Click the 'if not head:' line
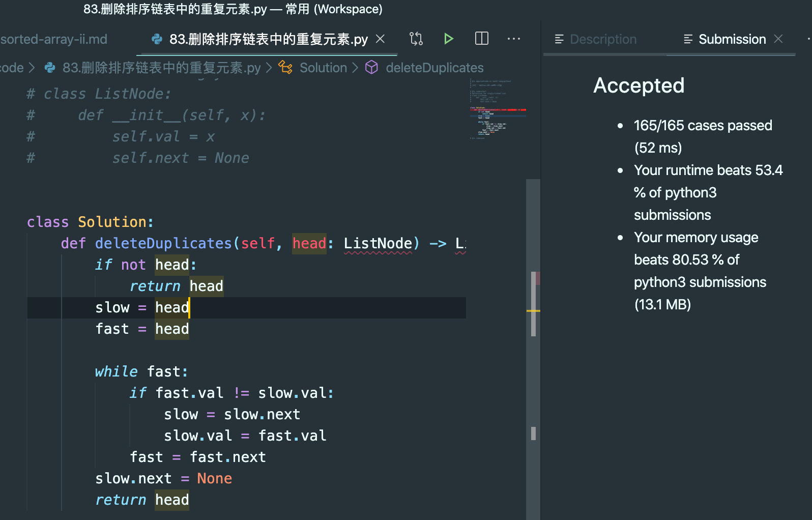The image size is (812, 520). click(x=146, y=265)
